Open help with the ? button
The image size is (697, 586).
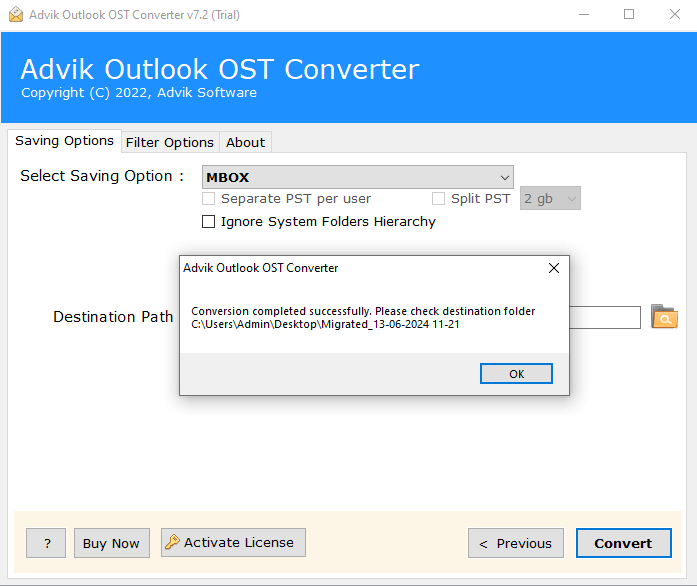point(46,543)
